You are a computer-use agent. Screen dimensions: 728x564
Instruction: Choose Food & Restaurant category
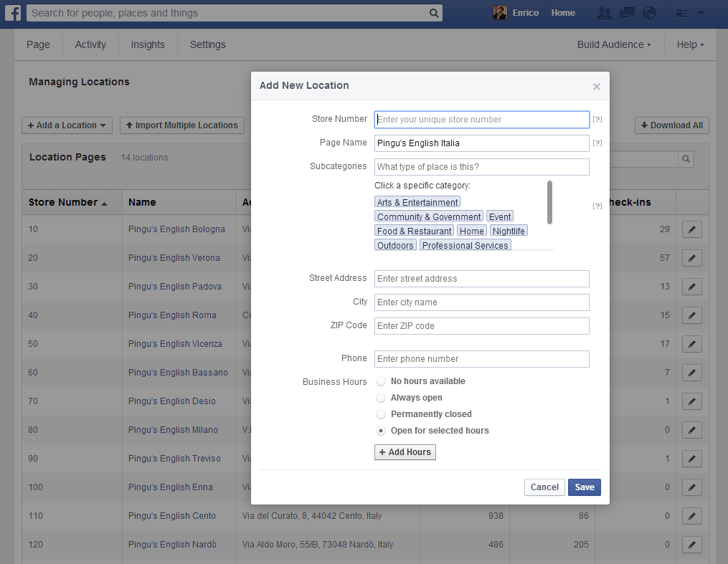tap(414, 231)
